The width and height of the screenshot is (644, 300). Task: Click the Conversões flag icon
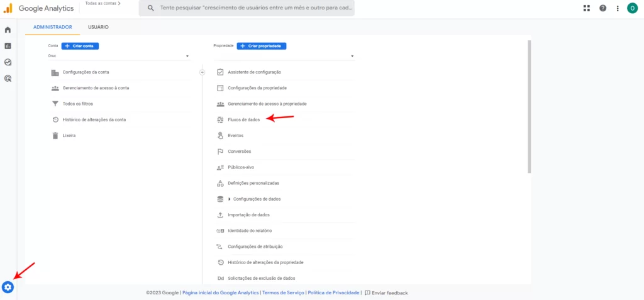coord(220,152)
